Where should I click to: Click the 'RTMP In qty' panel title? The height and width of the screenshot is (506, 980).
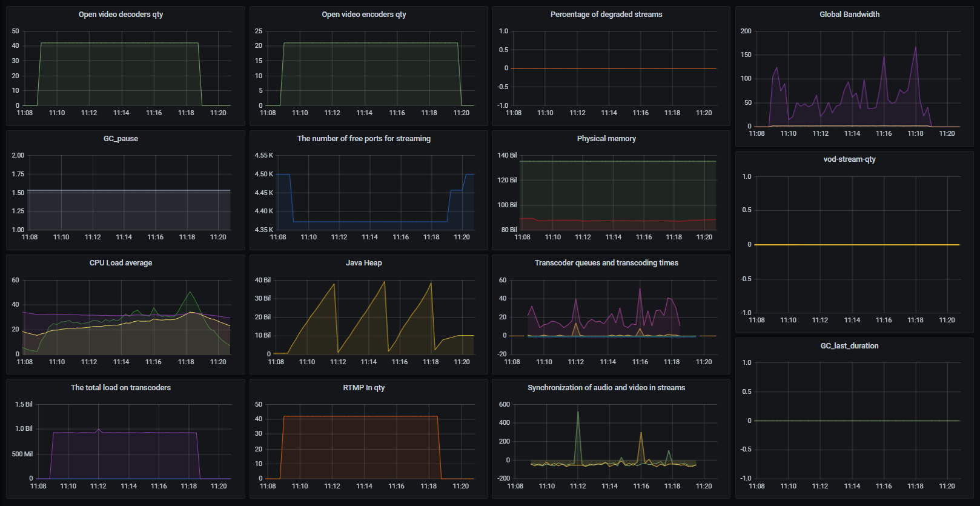(x=364, y=387)
